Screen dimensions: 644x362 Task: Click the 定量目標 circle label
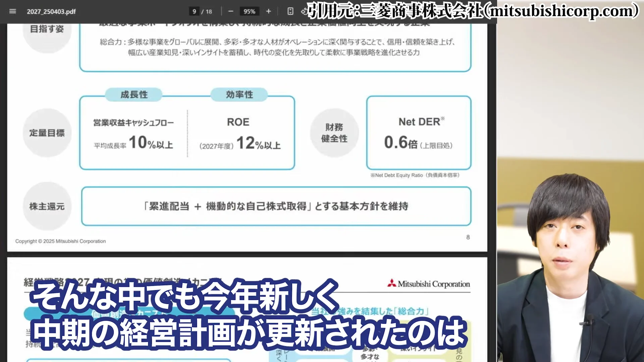pos(47,133)
